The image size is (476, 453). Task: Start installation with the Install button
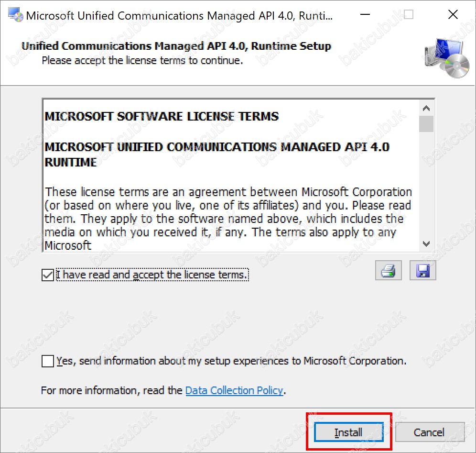[348, 432]
